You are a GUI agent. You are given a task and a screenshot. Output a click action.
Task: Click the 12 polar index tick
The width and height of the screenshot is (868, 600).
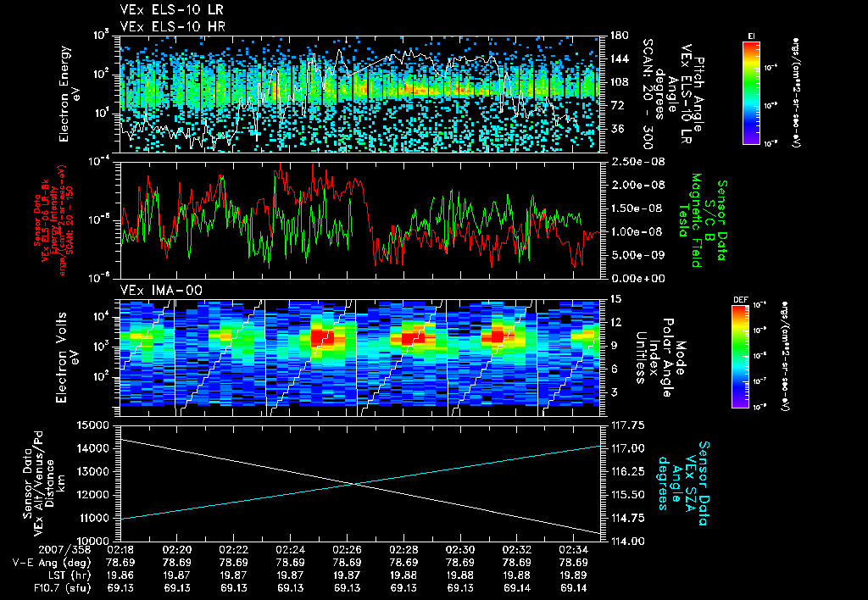(615, 323)
